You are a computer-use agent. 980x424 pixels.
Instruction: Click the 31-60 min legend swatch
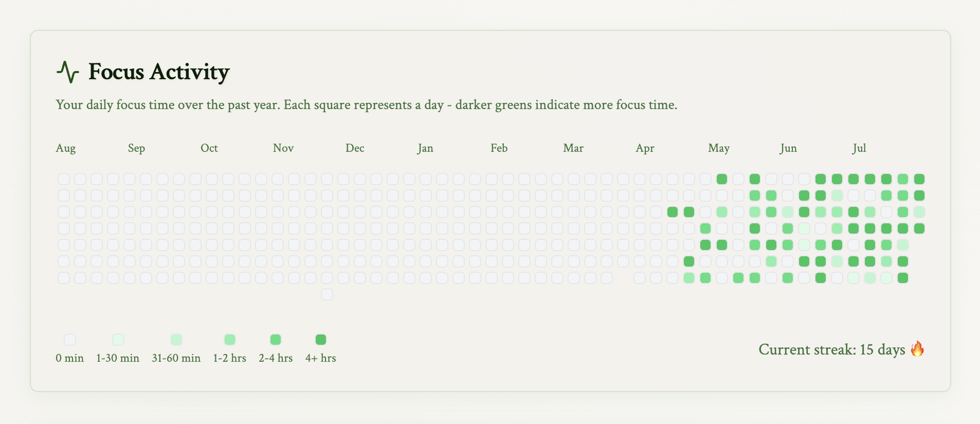click(x=176, y=340)
